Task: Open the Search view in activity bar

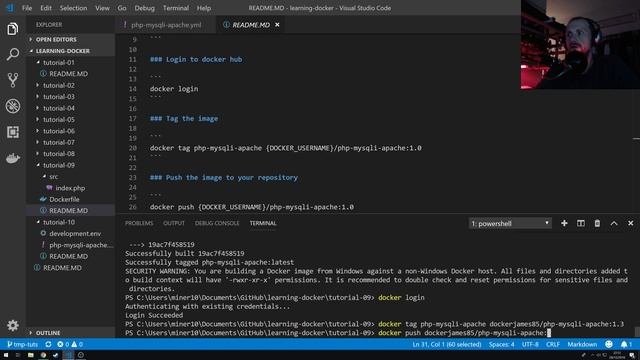Action: [13, 54]
